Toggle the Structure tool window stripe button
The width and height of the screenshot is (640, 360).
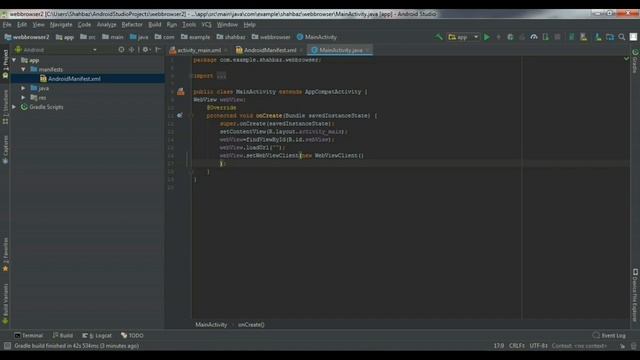(5, 107)
